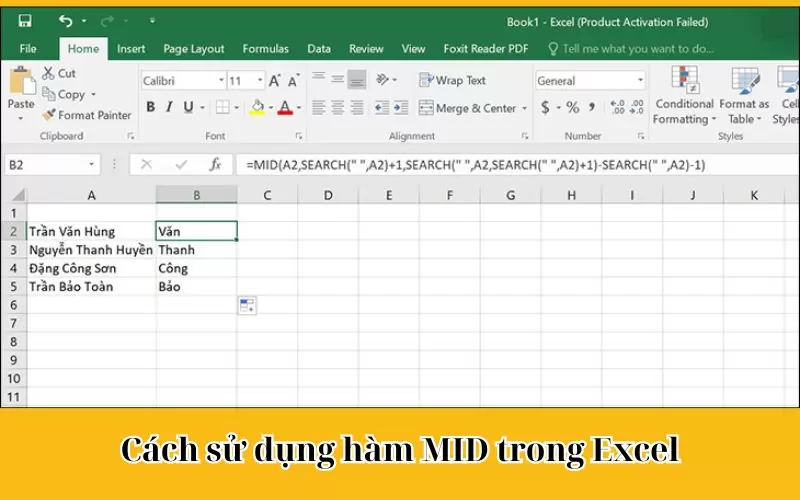Toggle Underline formatting
Screen dimensions: 800x500
(x=188, y=107)
